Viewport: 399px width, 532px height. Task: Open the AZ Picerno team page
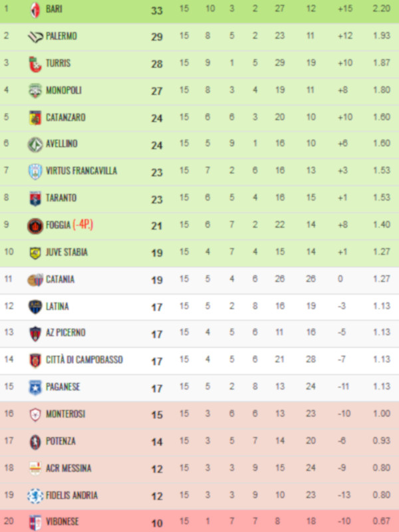66,333
